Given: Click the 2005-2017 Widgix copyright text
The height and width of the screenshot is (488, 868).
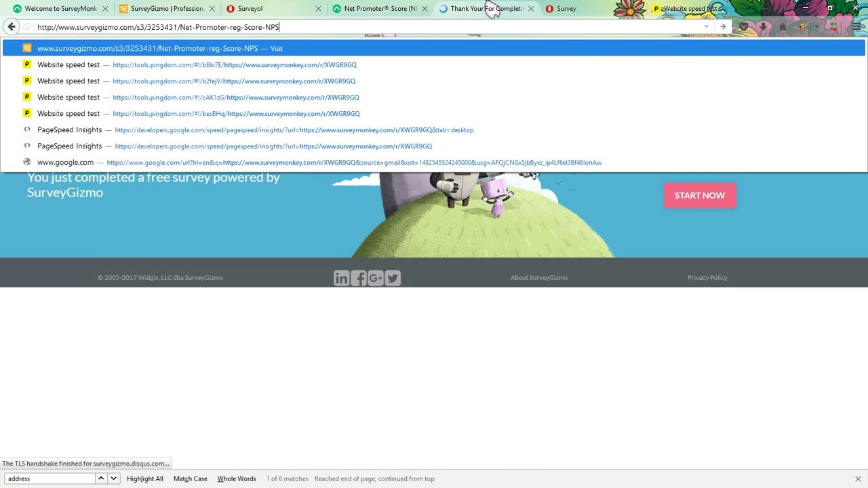Looking at the screenshot, I should point(160,277).
